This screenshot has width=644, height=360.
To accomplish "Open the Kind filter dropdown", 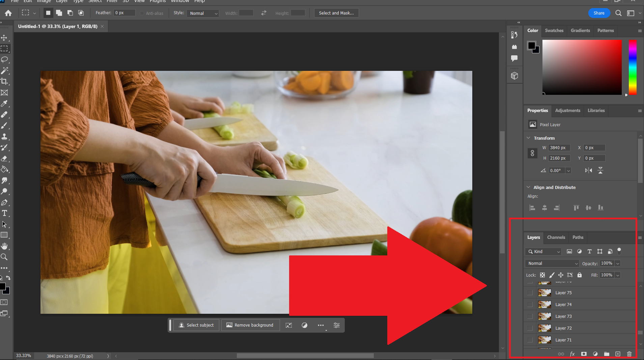I will [x=542, y=251].
